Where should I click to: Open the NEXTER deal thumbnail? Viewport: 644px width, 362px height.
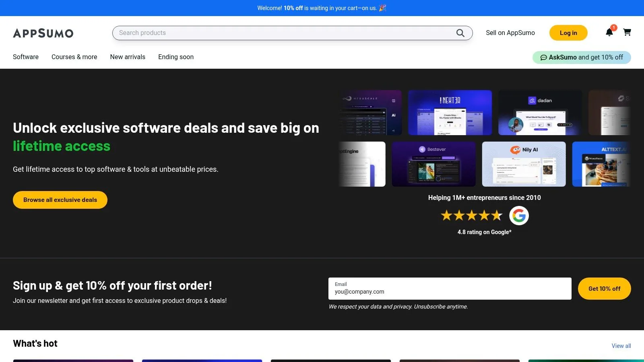tap(450, 113)
